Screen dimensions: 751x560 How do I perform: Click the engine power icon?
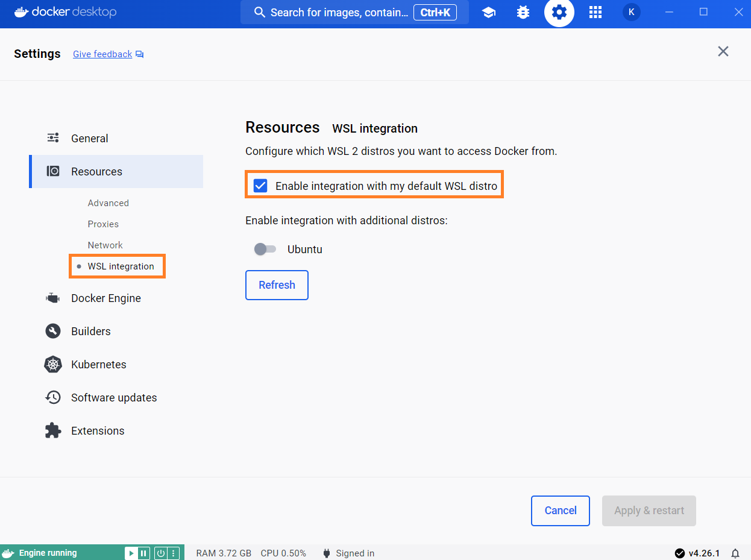tap(161, 553)
